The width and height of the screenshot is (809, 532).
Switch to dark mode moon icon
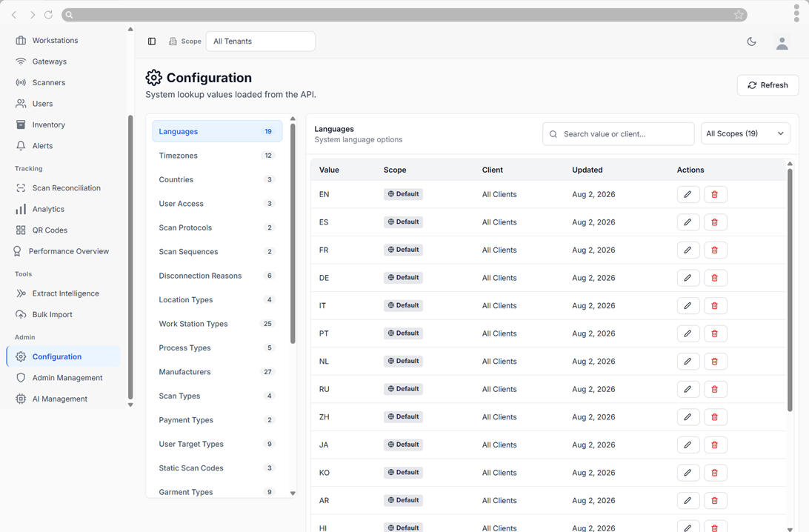[752, 41]
